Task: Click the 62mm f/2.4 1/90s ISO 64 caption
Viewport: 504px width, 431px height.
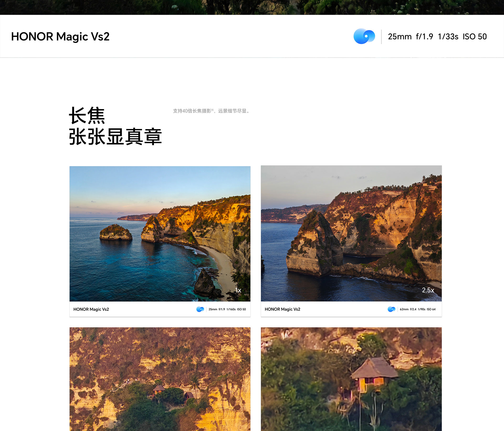Action: pos(417,309)
